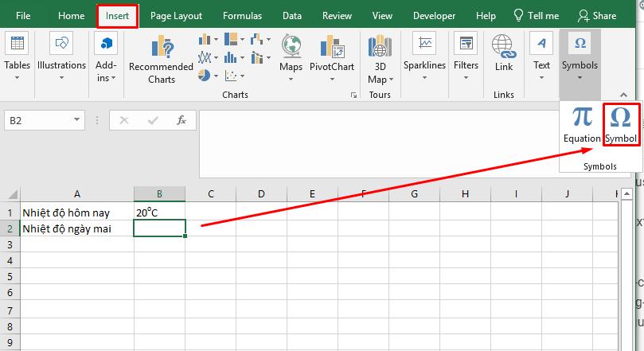Select row 8 header
Viewport: 644px width, 351px height.
10,327
